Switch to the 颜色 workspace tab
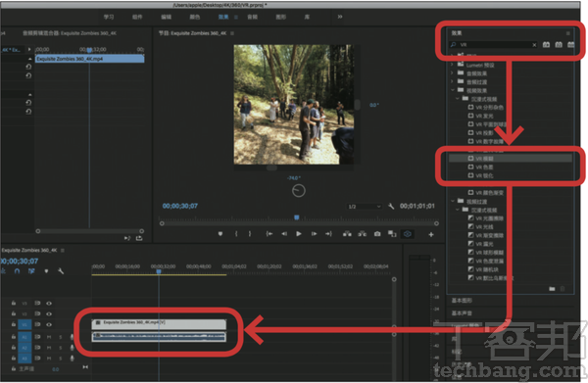The image size is (588, 383). pos(195,17)
